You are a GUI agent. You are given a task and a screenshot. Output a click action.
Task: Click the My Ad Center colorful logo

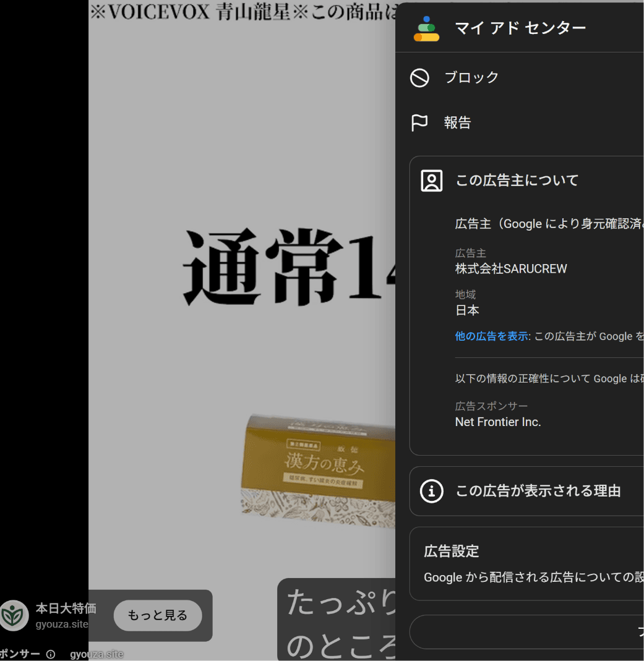426,28
